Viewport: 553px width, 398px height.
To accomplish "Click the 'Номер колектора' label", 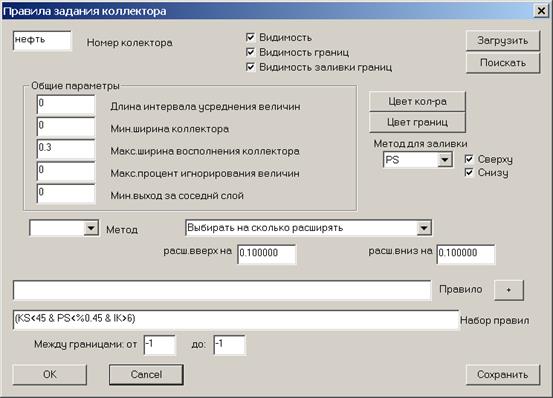I will [x=129, y=43].
